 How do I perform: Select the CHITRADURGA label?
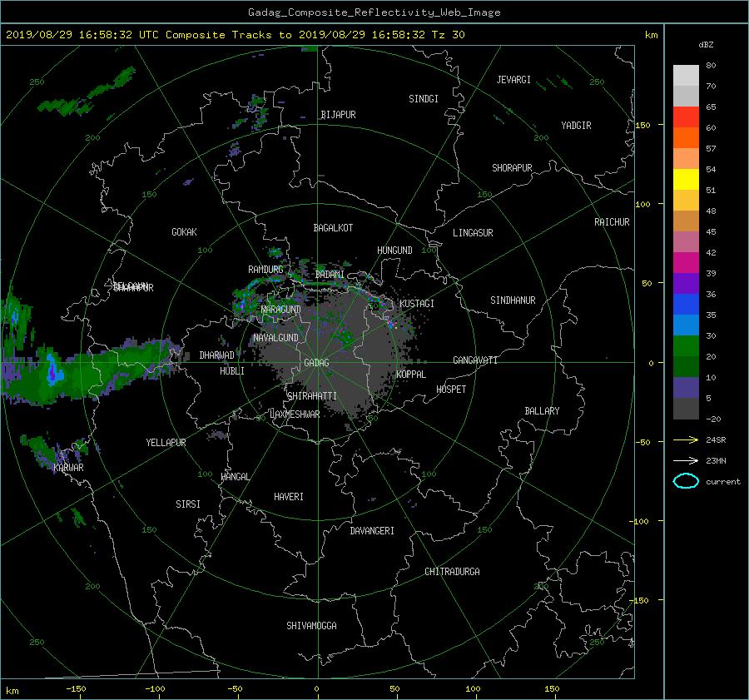pyautogui.click(x=452, y=572)
